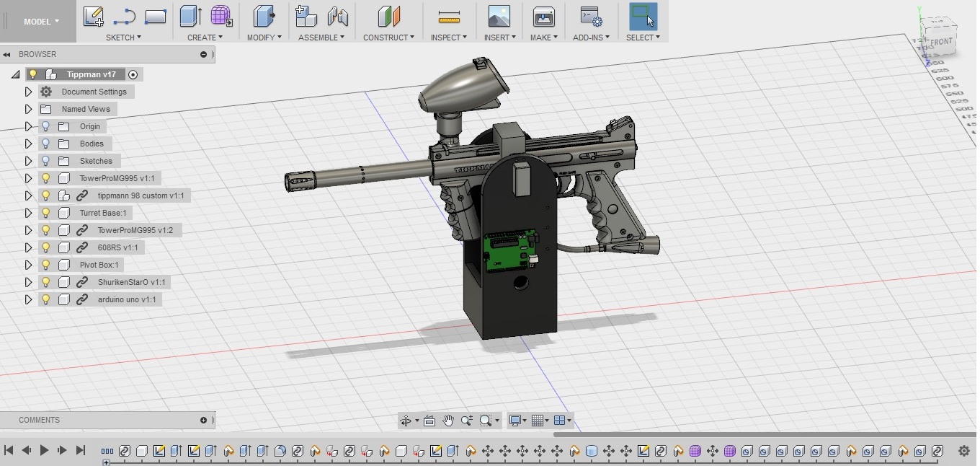Expand the Document Settings node
This screenshot has width=980, height=466.
pos(29,92)
